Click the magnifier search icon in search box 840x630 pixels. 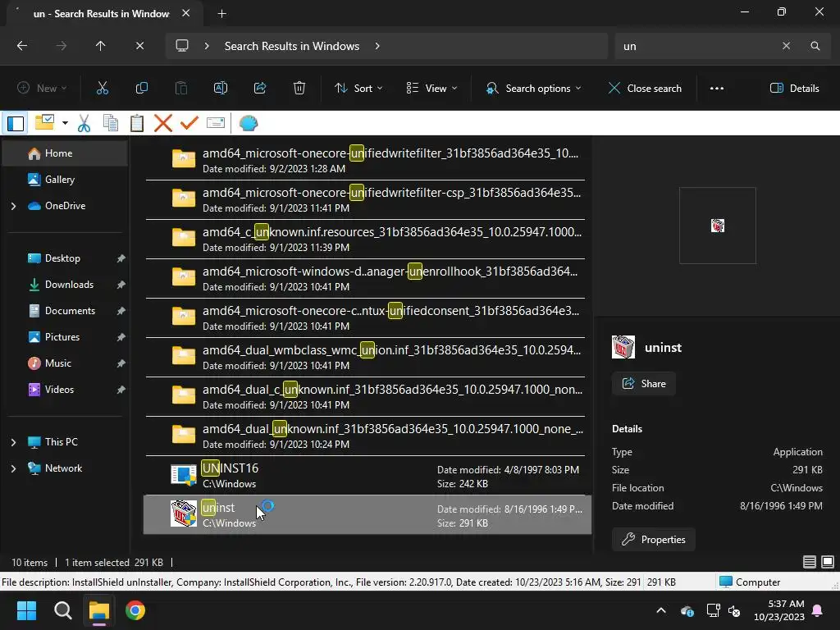click(x=815, y=46)
